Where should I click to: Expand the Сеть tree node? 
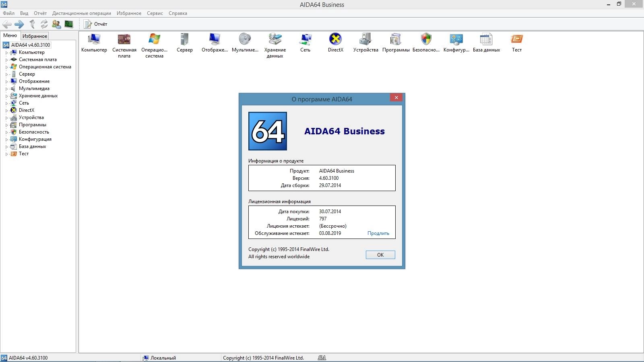[6, 103]
